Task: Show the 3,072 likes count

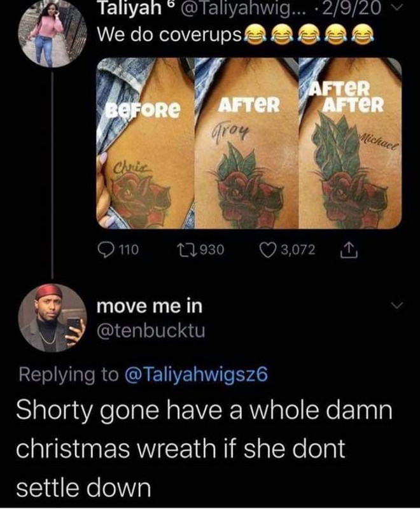Action: (298, 249)
